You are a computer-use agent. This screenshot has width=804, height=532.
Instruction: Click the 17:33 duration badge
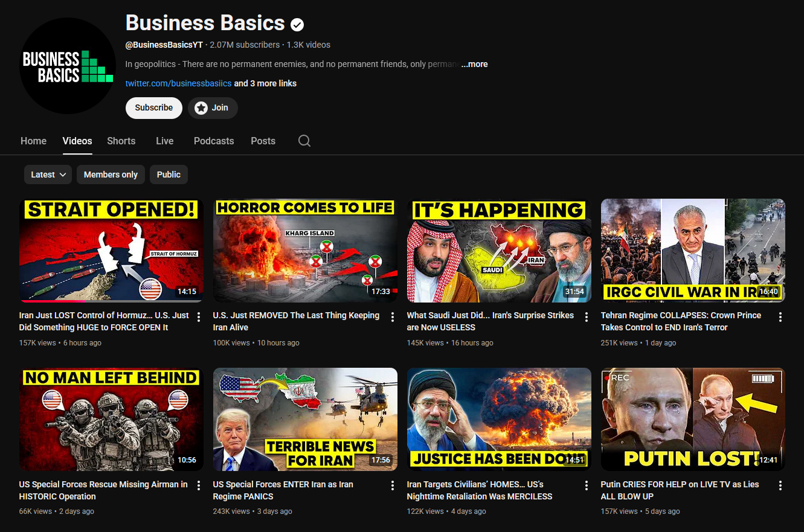coord(381,292)
